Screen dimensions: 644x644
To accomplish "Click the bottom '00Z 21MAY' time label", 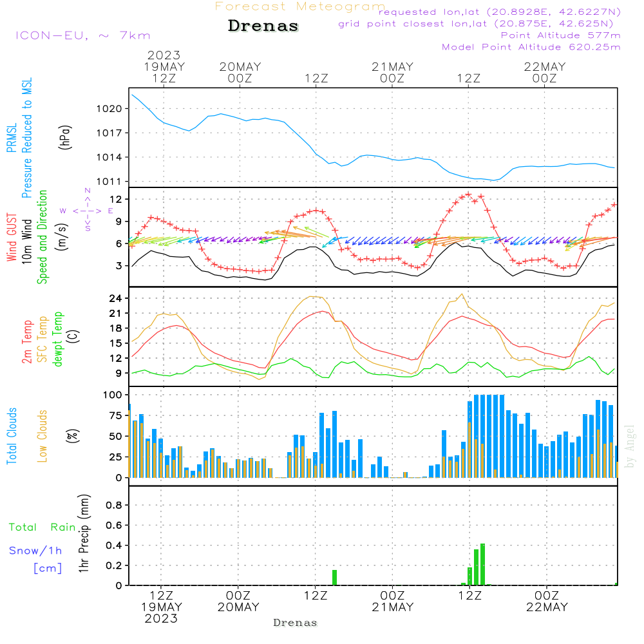I will tap(393, 601).
